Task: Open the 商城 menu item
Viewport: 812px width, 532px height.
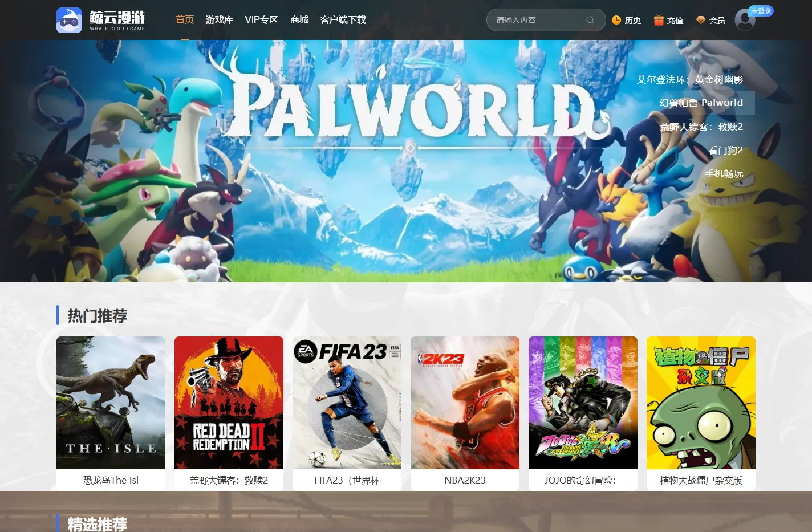Action: pos(299,20)
